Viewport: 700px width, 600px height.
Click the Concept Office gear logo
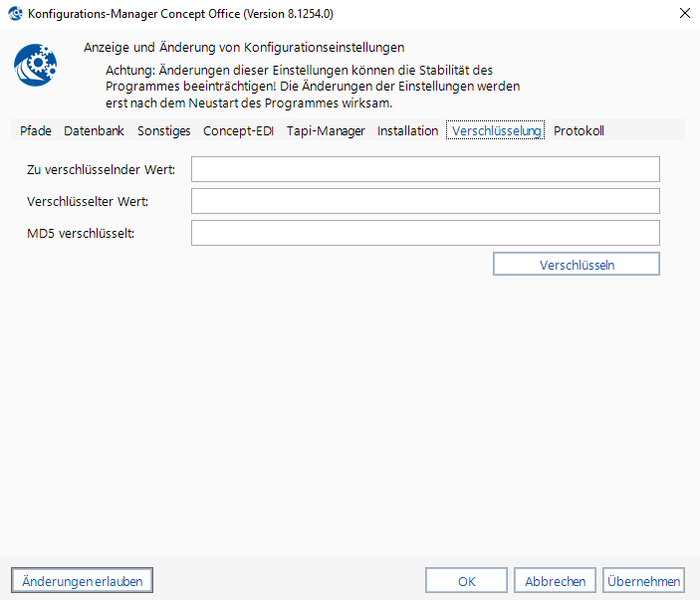[x=35, y=66]
